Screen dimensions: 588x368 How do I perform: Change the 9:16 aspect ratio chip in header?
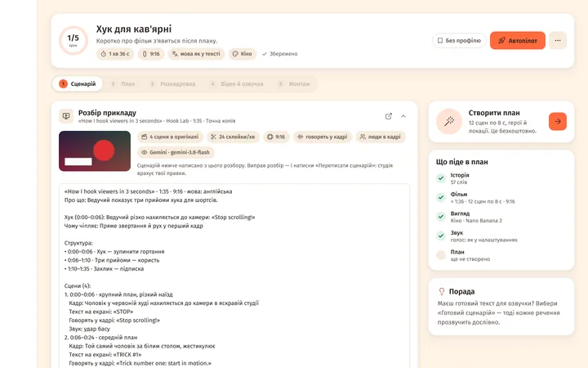151,54
